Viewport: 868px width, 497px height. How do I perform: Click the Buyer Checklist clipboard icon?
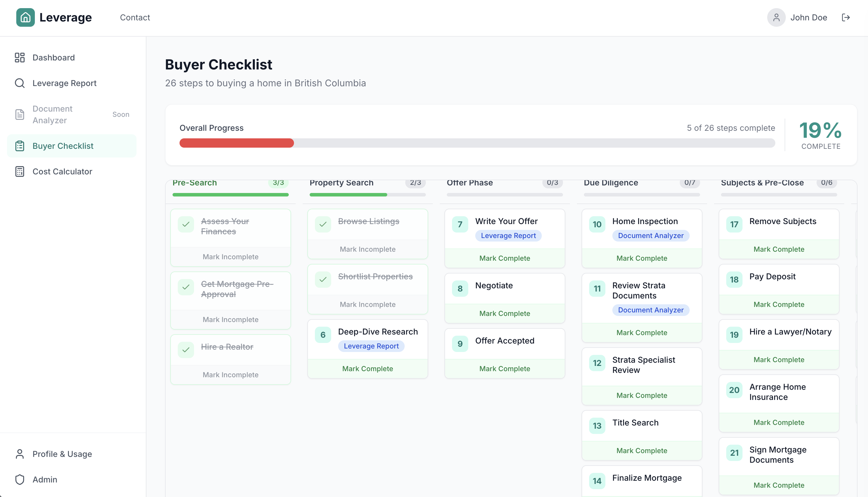[20, 146]
